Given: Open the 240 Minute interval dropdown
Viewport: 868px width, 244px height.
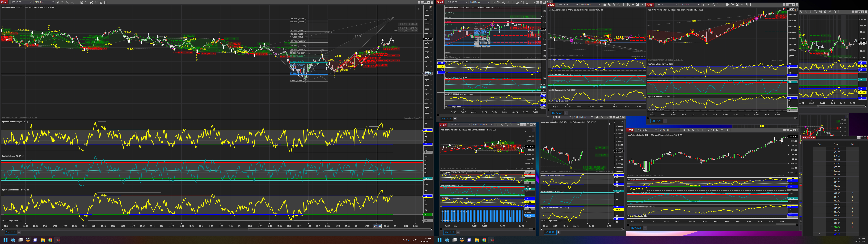Looking at the screenshot, I should pos(480,2).
